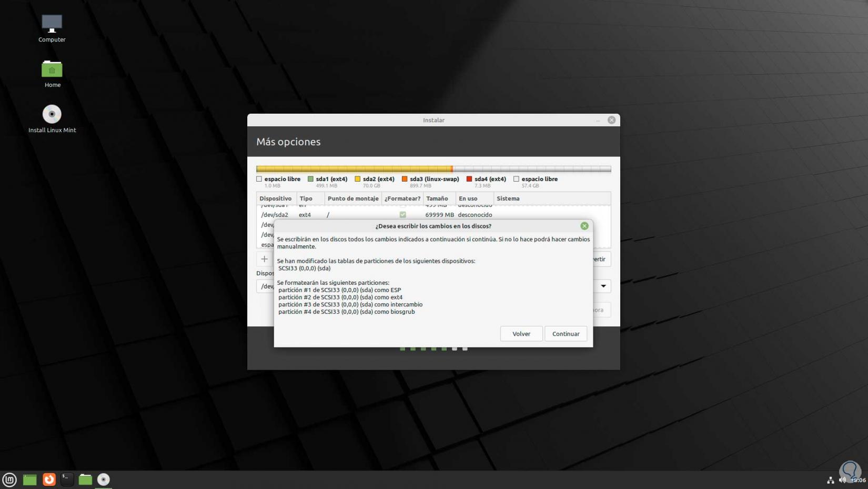
Task: Click the 57.4 GB espacio libre legend box
Action: click(516, 179)
